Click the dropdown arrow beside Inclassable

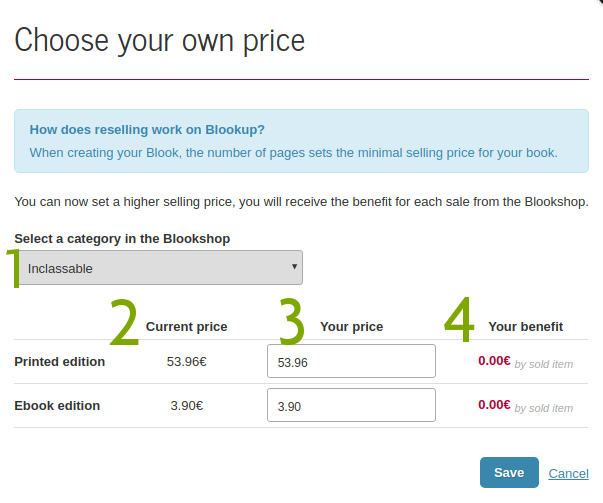294,266
